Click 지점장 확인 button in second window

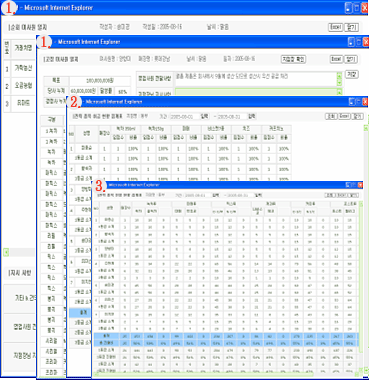point(294,59)
